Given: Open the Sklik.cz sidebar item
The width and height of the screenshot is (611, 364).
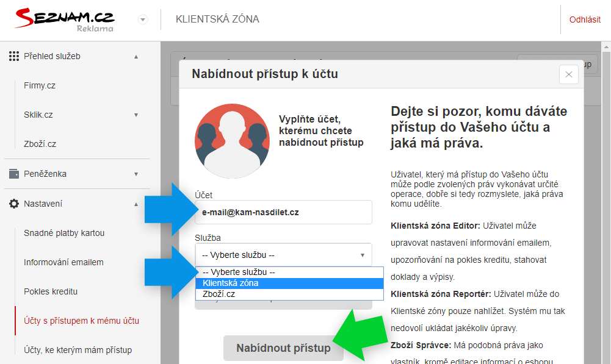Looking at the screenshot, I should click(x=38, y=115).
